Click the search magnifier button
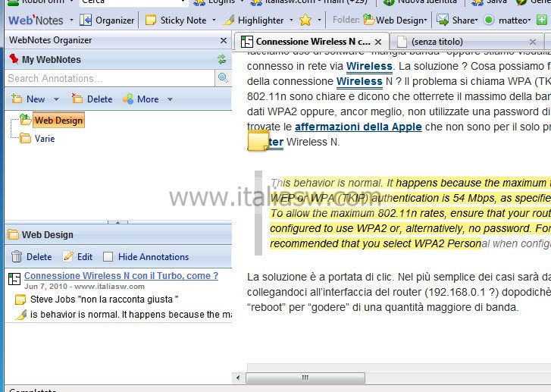Image resolution: width=551 pixels, height=392 pixels. pyautogui.click(x=223, y=78)
